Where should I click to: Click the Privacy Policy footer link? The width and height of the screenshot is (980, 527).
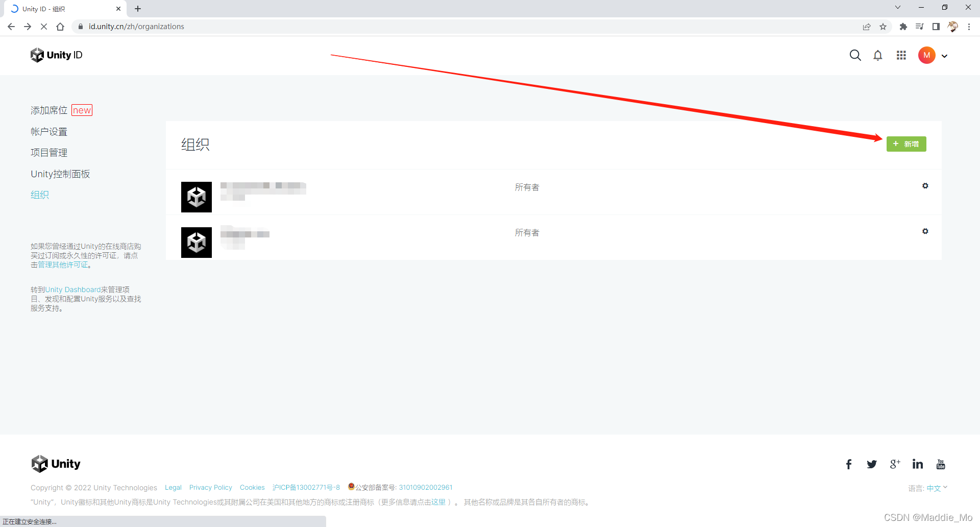tap(210, 488)
